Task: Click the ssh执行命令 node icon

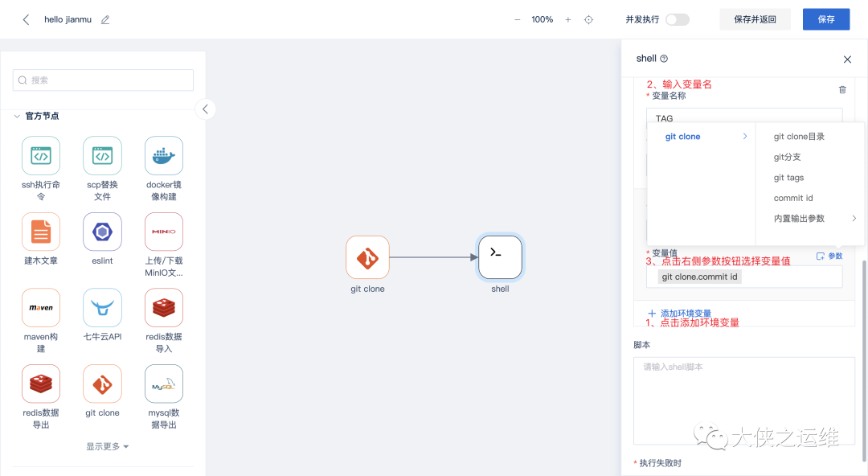Action: (x=41, y=156)
